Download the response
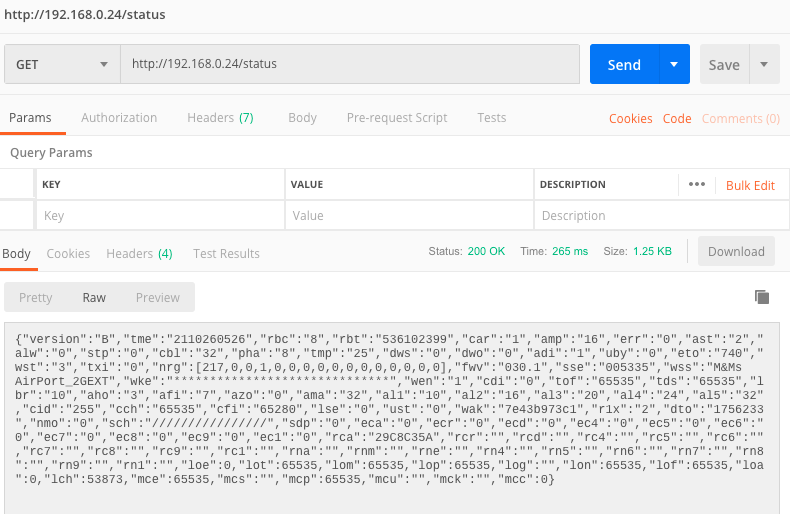 [x=736, y=252]
